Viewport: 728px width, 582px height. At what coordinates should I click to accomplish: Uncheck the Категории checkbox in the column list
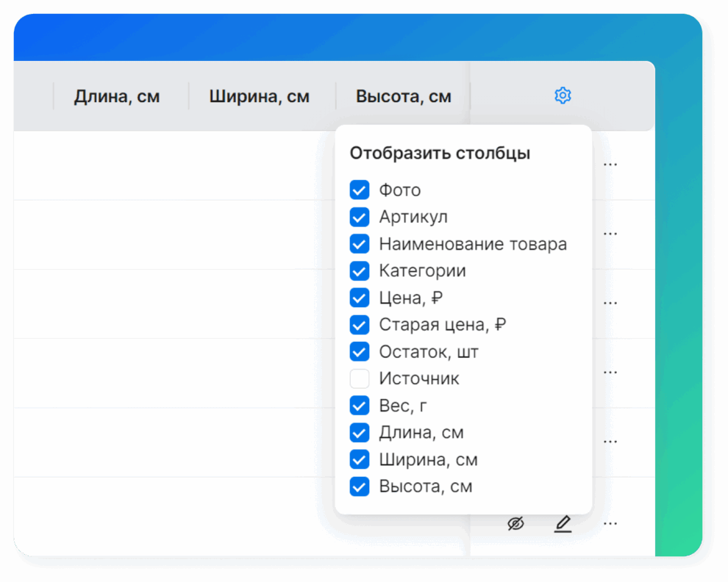[x=360, y=271]
